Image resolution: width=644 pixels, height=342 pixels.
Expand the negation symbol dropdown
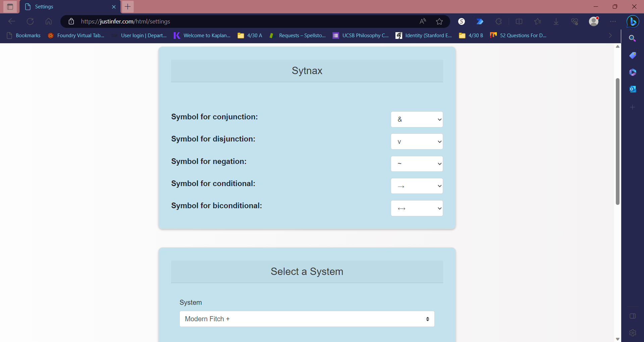(x=417, y=164)
